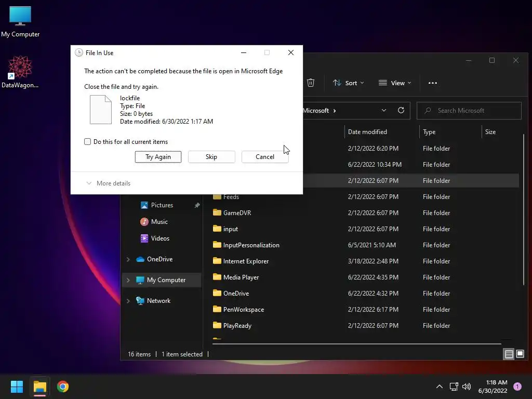Expand the OneDrive tree node

click(128, 260)
